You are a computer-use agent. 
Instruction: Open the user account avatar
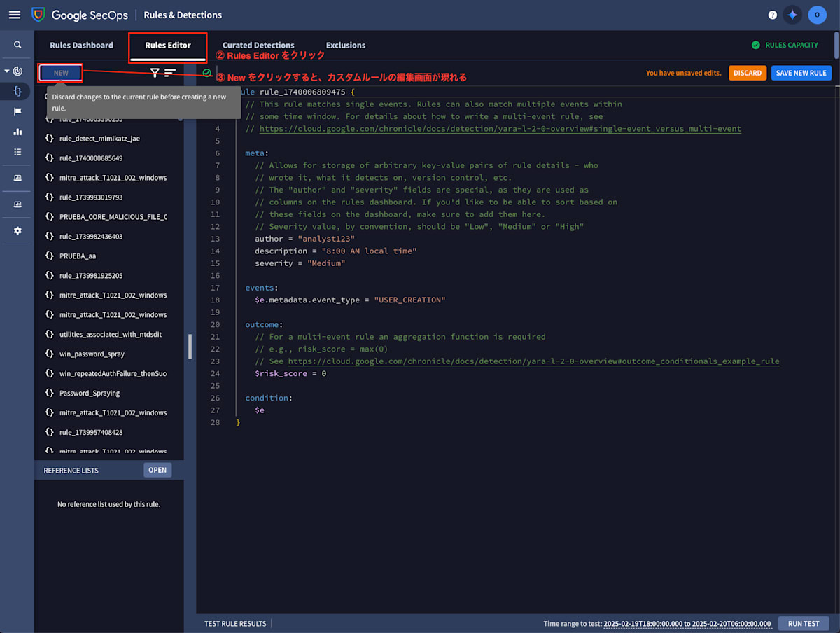[x=817, y=15]
